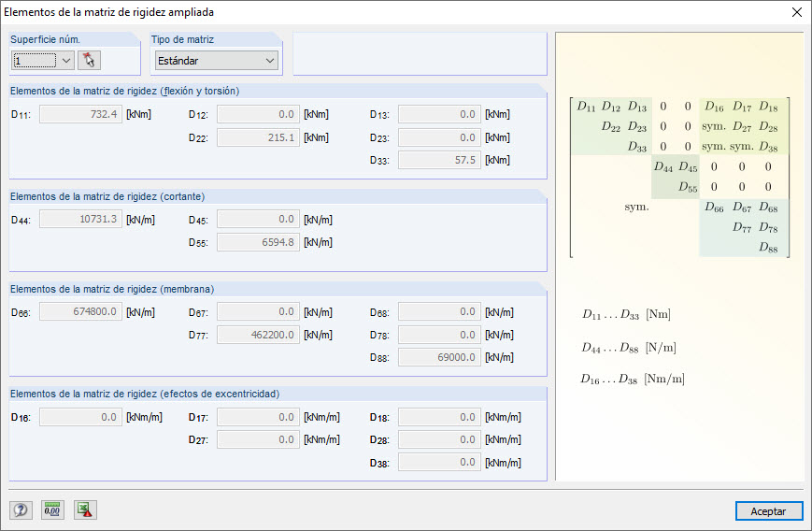Open help with the question mark icon

(x=21, y=509)
